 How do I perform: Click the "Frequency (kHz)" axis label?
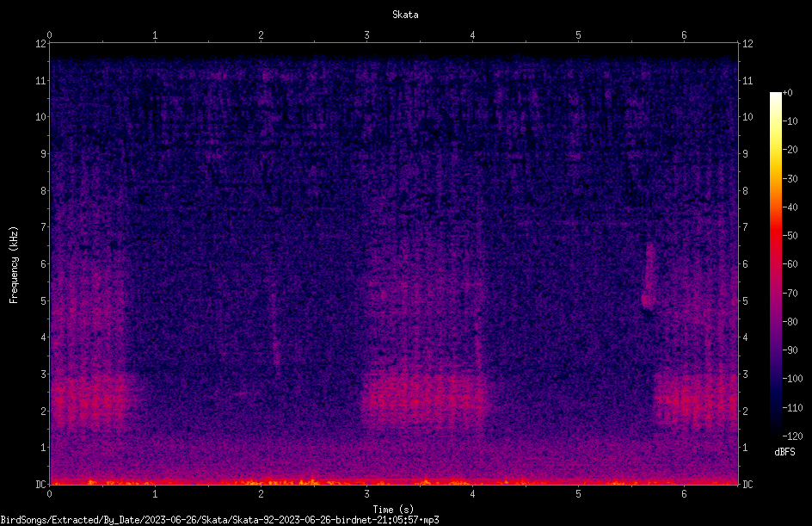(14, 265)
